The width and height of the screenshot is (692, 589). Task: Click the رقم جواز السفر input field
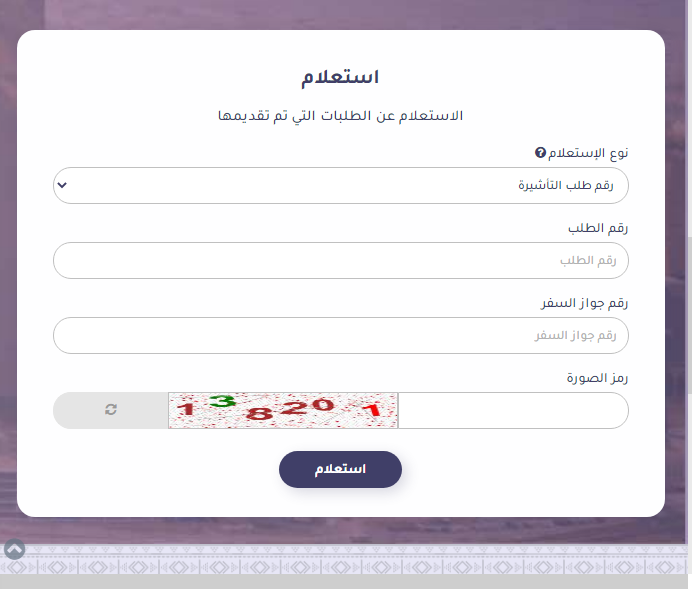(340, 335)
